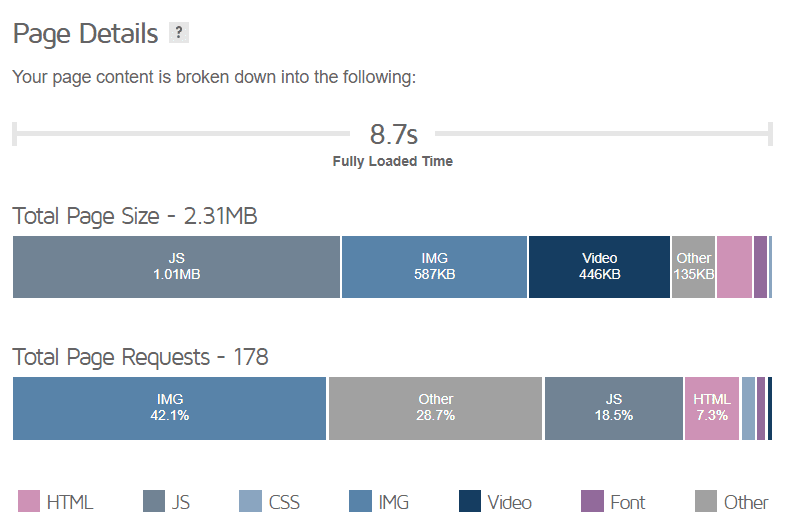Click the Total Page Size heading

pyautogui.click(x=135, y=215)
